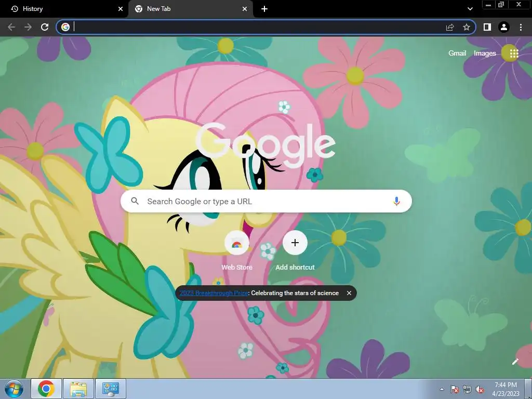Viewport: 532px width, 399px height.
Task: Show hidden tray icons arrow
Action: coord(442,389)
